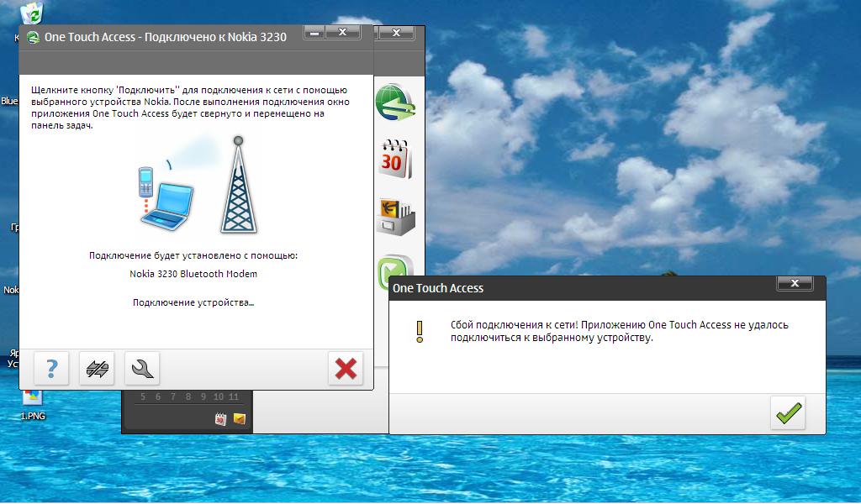
Task: Close the One Touch Access main window
Action: tap(343, 33)
